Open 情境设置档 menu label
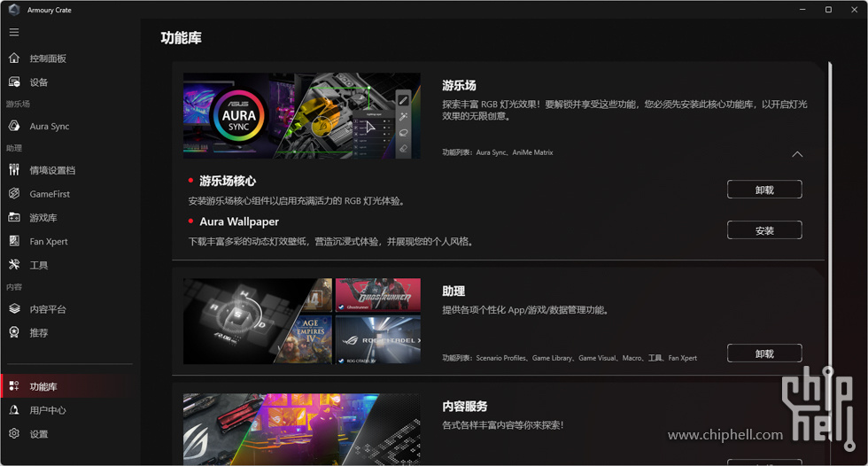The width and height of the screenshot is (868, 466). (52, 170)
